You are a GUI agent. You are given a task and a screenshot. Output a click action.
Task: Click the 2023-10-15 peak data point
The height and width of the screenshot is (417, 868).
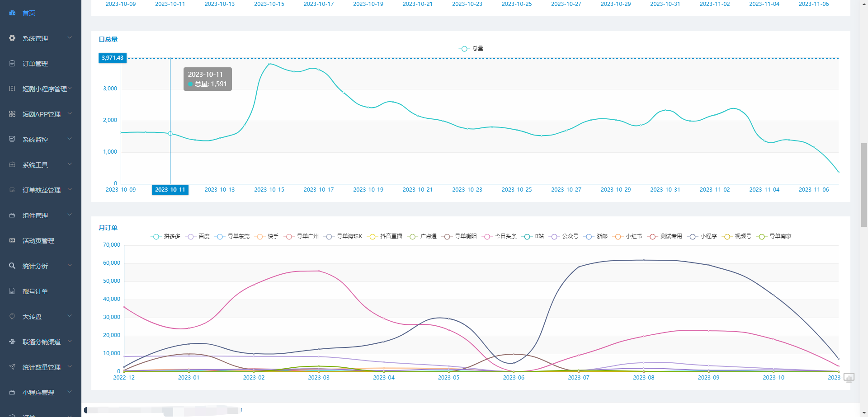pos(269,64)
